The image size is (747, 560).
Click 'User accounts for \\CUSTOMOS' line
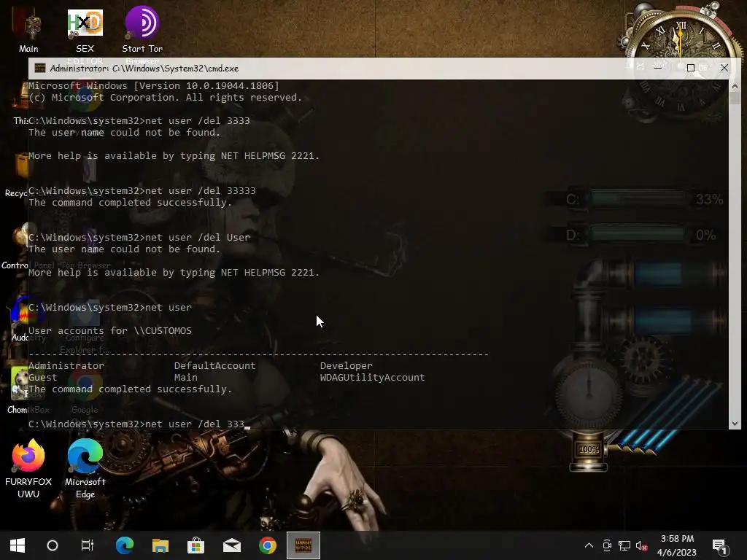pos(110,330)
